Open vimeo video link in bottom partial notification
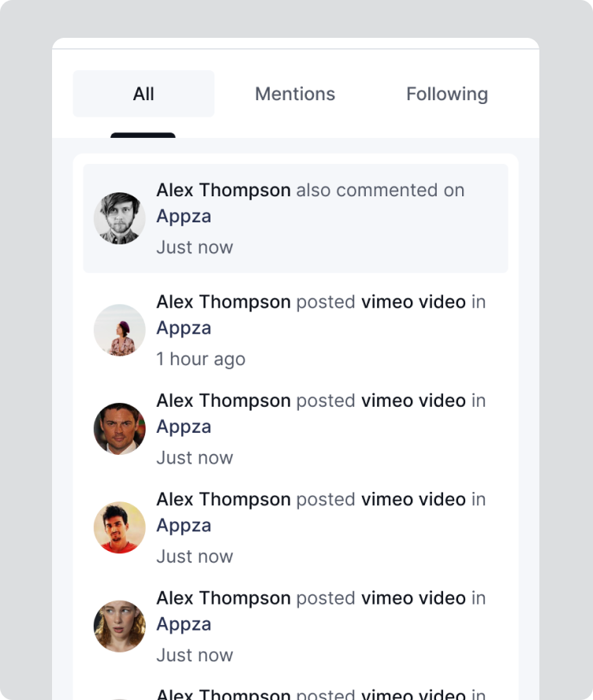Viewport: 593px width, 700px height. pos(413,694)
